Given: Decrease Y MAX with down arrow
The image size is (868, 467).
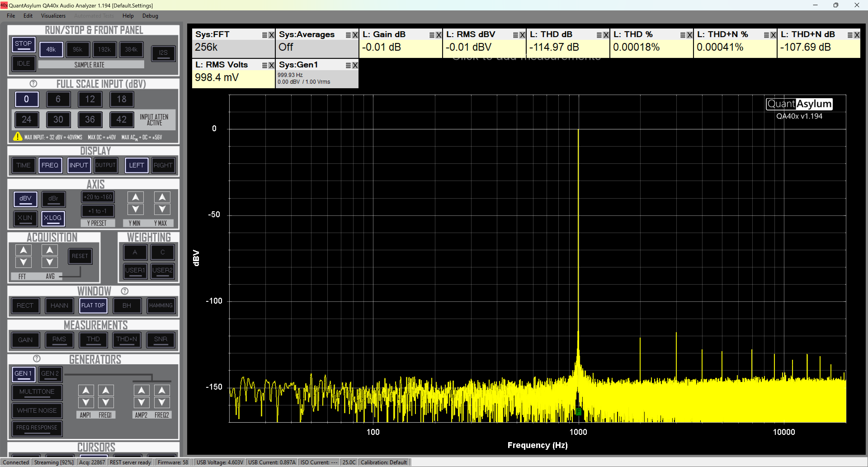Looking at the screenshot, I should tap(162, 209).
